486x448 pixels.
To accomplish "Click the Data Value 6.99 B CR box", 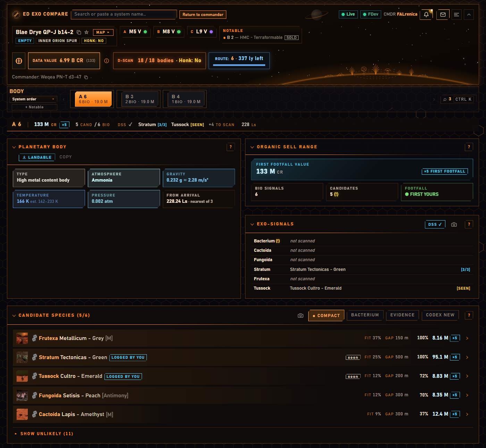I will tap(64, 61).
